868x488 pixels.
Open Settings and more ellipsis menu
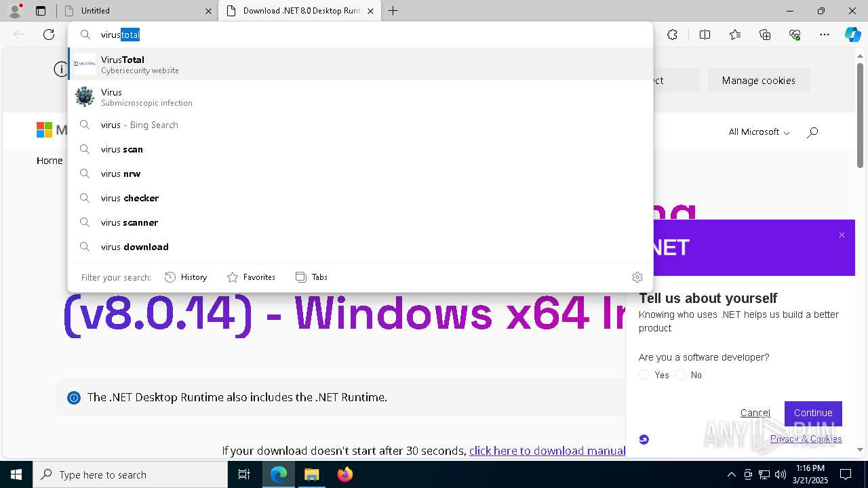pos(825,35)
